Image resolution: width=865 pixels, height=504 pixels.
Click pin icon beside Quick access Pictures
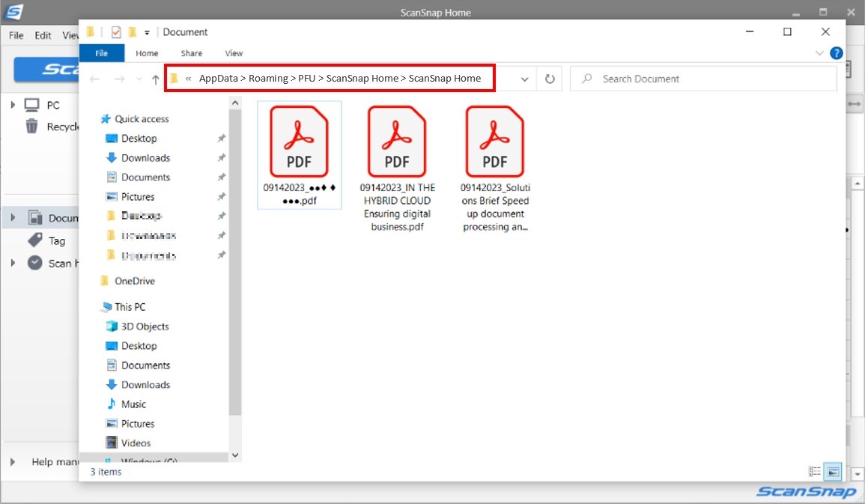coord(221,197)
